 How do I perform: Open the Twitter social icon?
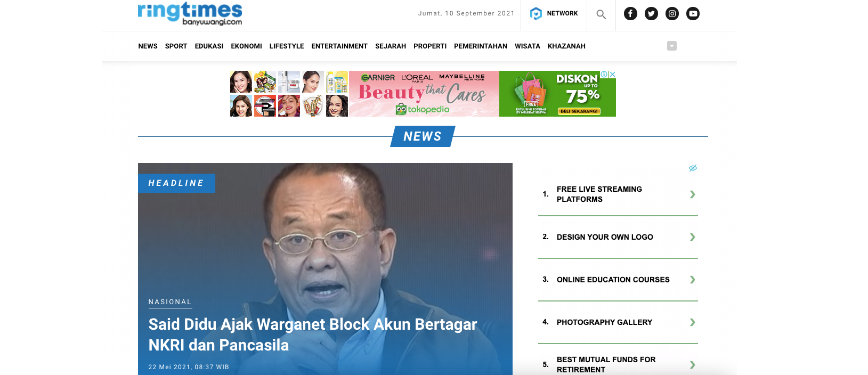coord(651,14)
